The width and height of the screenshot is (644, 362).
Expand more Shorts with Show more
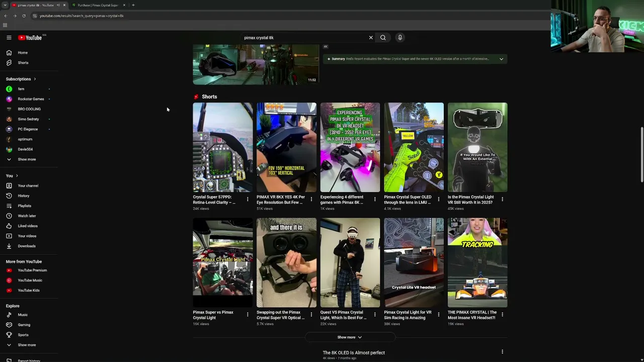tap(350, 337)
